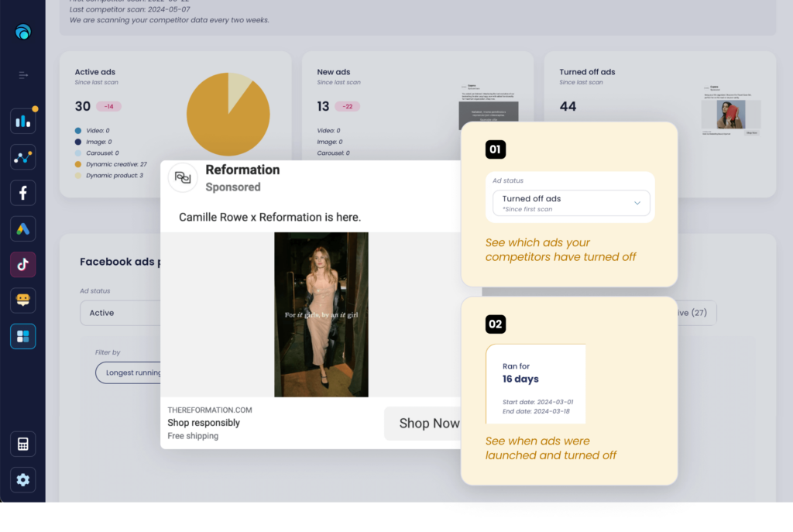Click the Free shipping text
The width and height of the screenshot is (793, 532).
[193, 436]
